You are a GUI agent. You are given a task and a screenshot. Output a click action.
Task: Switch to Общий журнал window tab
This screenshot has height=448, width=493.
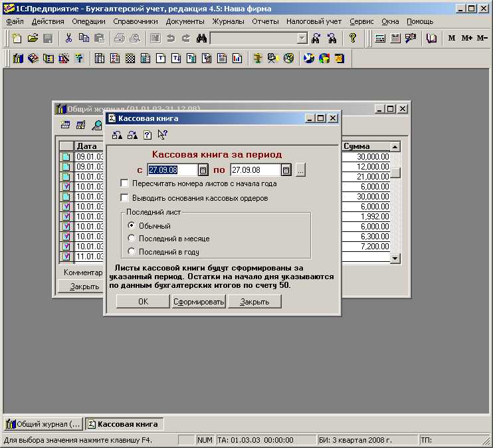[44, 424]
